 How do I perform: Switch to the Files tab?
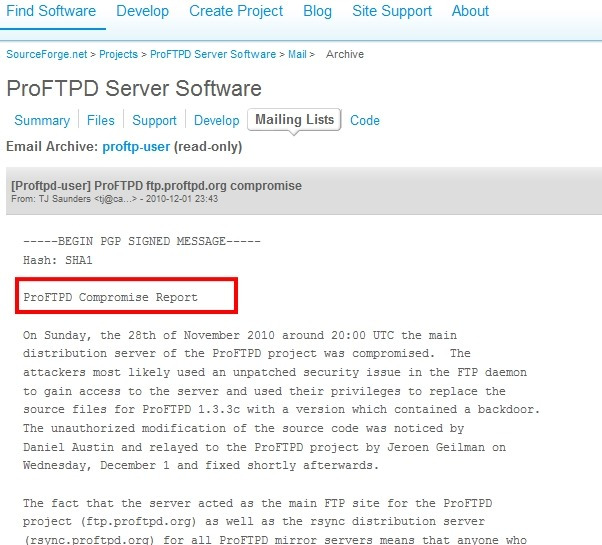(101, 121)
